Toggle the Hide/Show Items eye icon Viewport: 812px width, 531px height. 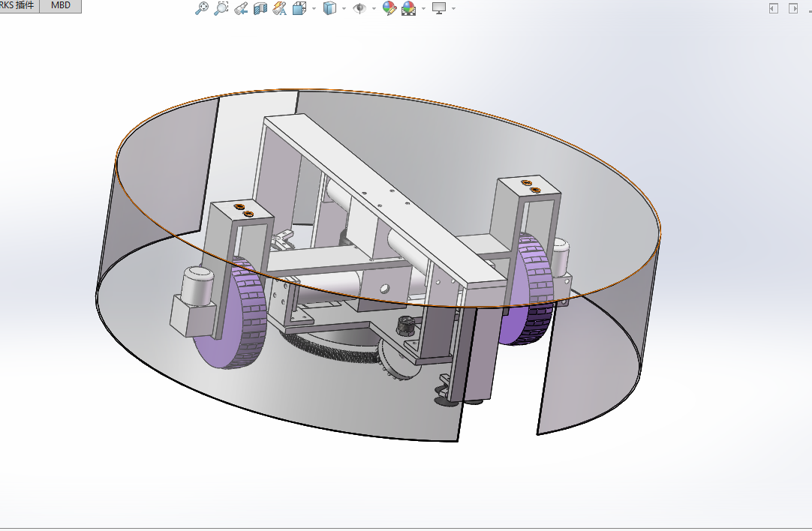[359, 8]
